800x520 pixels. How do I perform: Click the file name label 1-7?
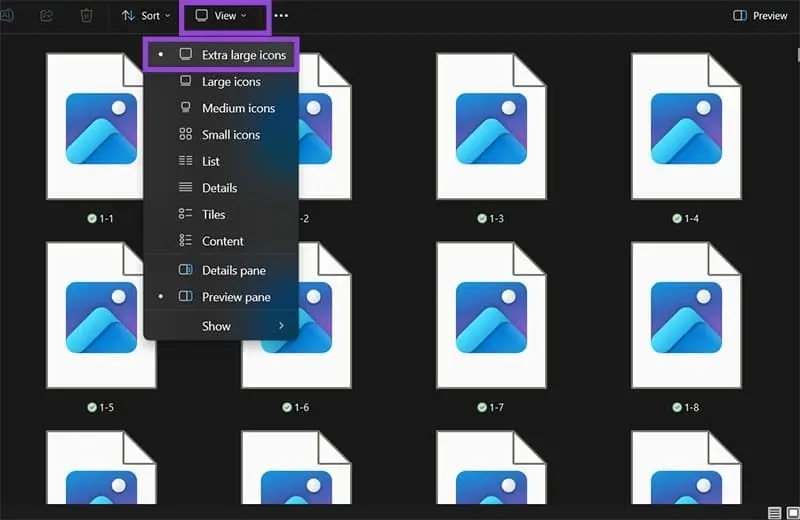click(496, 407)
